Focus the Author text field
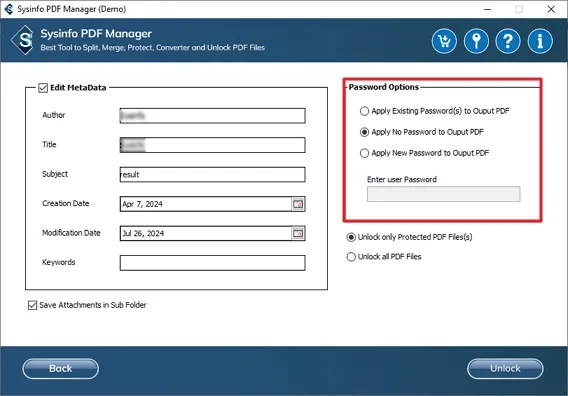This screenshot has width=568, height=396. point(212,116)
